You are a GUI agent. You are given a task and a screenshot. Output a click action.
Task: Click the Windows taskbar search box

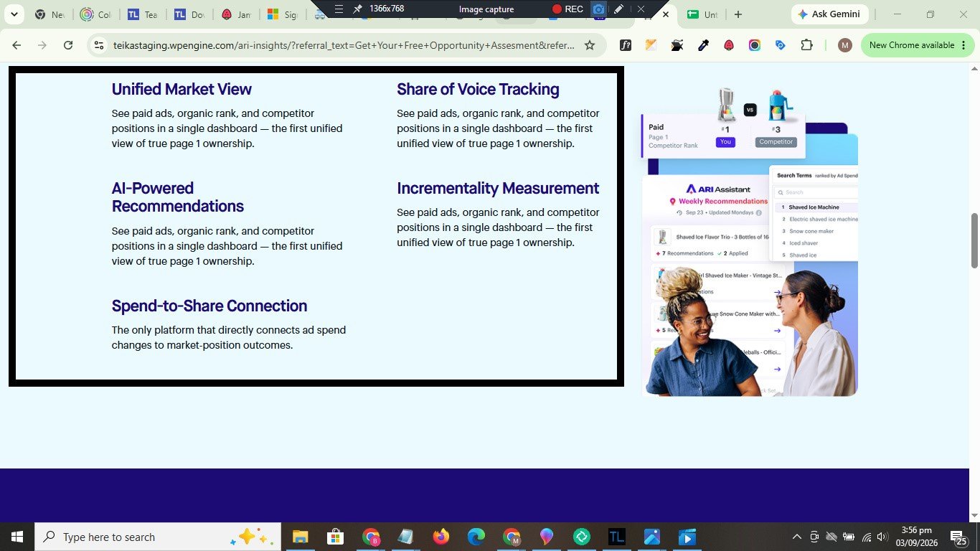pos(157,537)
